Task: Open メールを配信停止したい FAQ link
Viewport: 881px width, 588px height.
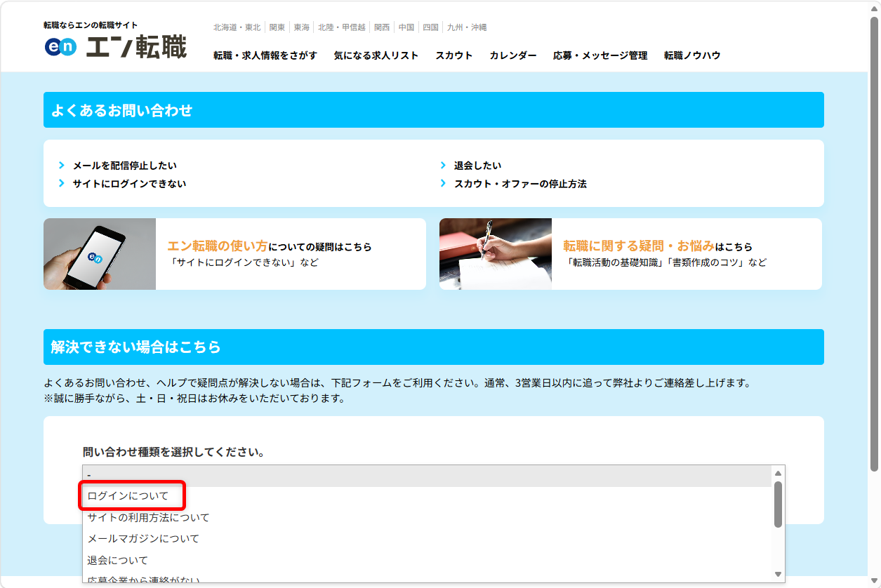Action: click(x=125, y=166)
